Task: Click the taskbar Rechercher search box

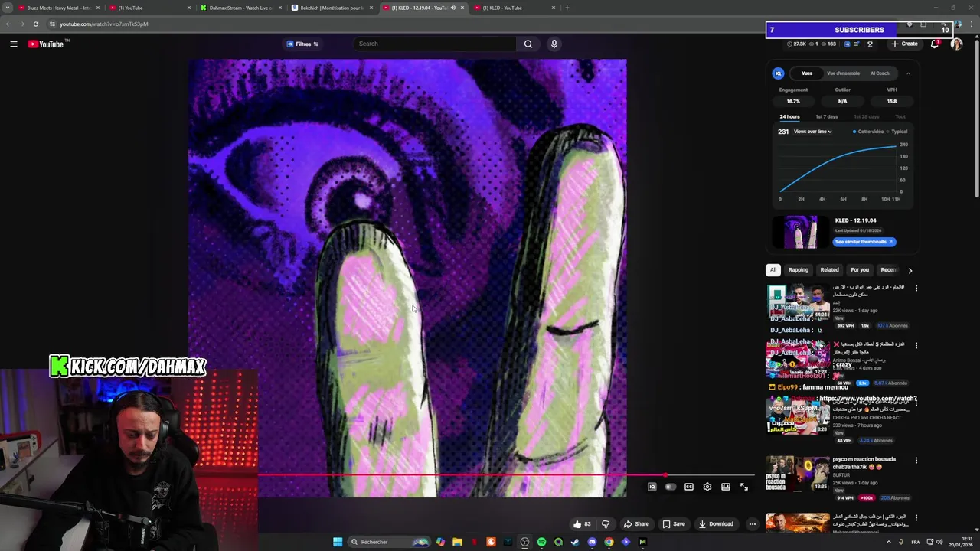Action: pos(389,542)
